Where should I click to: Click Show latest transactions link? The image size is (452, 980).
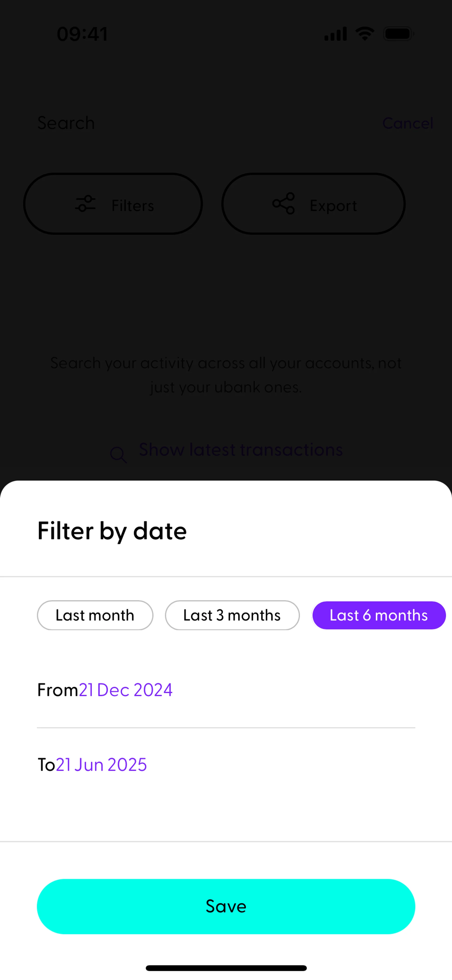[240, 450]
